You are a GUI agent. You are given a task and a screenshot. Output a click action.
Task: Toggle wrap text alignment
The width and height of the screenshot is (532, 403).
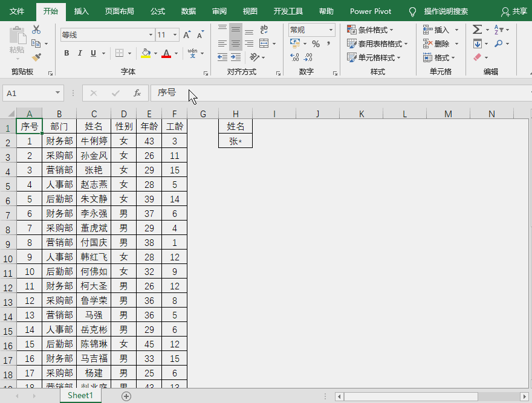pyautogui.click(x=263, y=30)
